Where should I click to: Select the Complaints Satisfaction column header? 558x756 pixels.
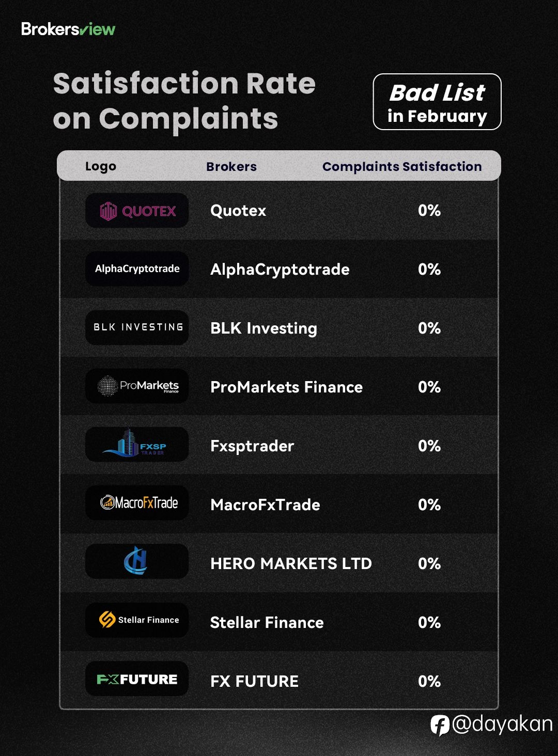(x=402, y=166)
